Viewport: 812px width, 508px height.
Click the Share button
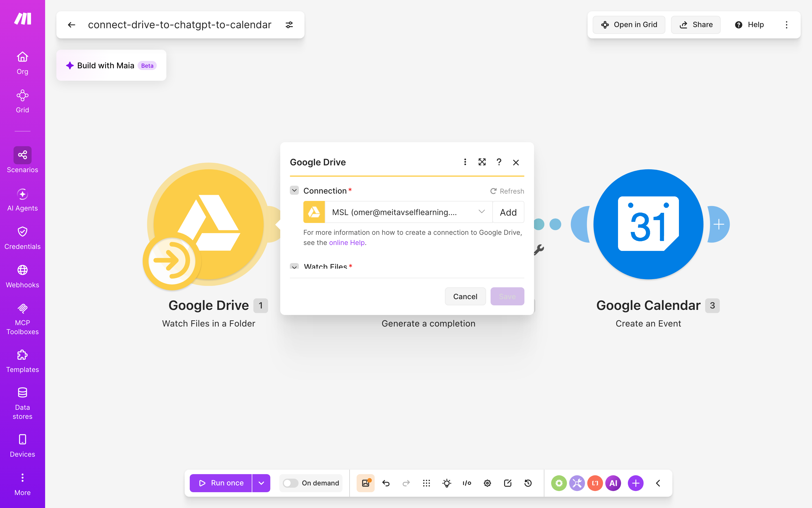pos(696,25)
